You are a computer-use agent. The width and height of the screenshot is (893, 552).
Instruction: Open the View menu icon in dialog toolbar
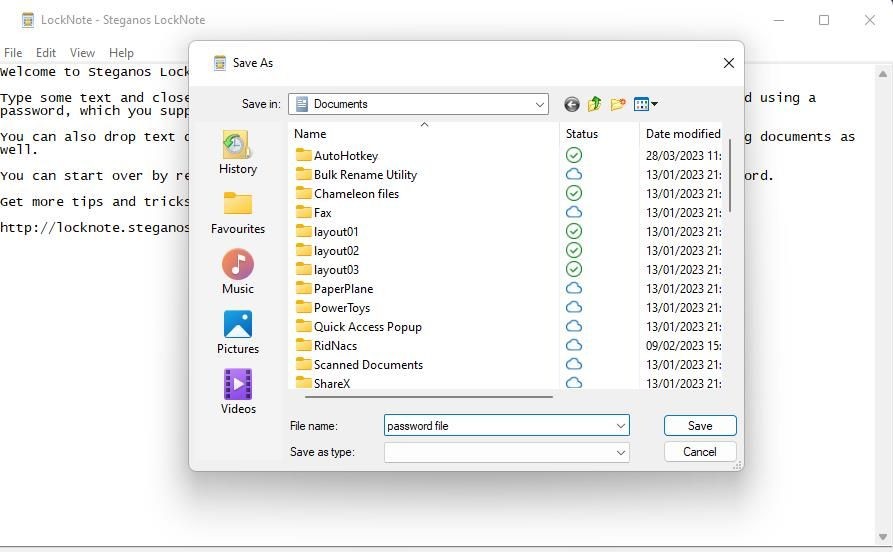645,104
